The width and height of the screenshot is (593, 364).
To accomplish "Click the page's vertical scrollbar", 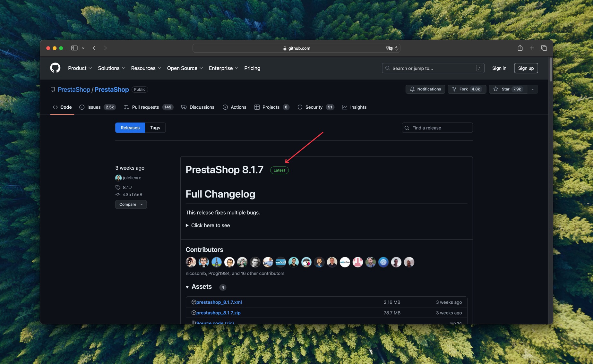I will coord(551,70).
